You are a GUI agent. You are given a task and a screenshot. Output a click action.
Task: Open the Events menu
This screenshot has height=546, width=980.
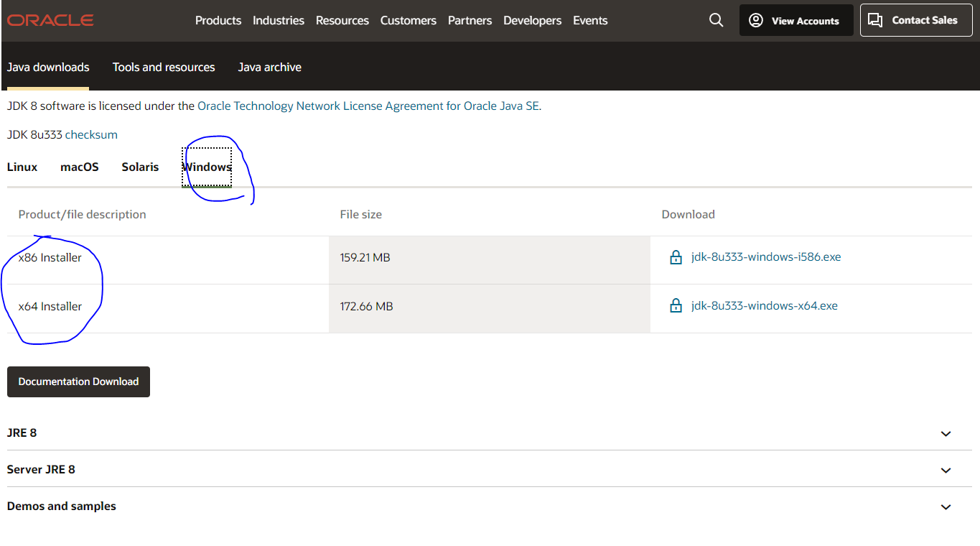tap(590, 20)
